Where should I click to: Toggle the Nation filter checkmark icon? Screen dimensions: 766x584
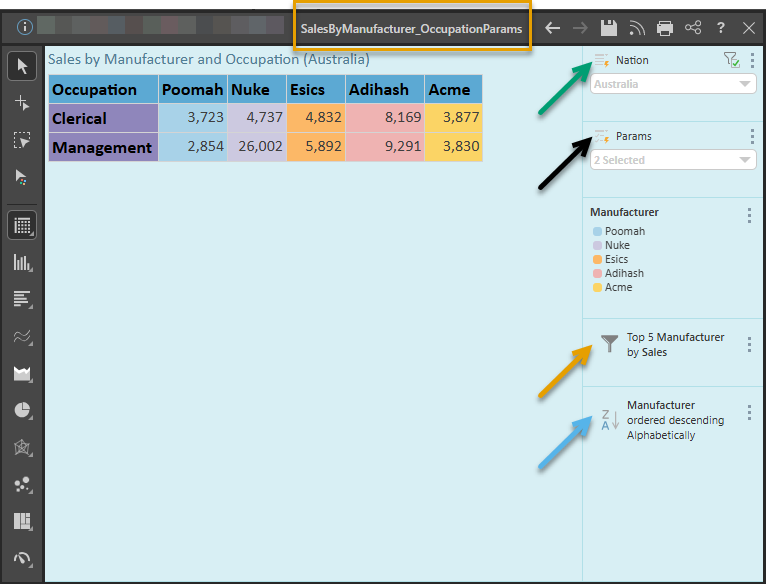click(731, 61)
